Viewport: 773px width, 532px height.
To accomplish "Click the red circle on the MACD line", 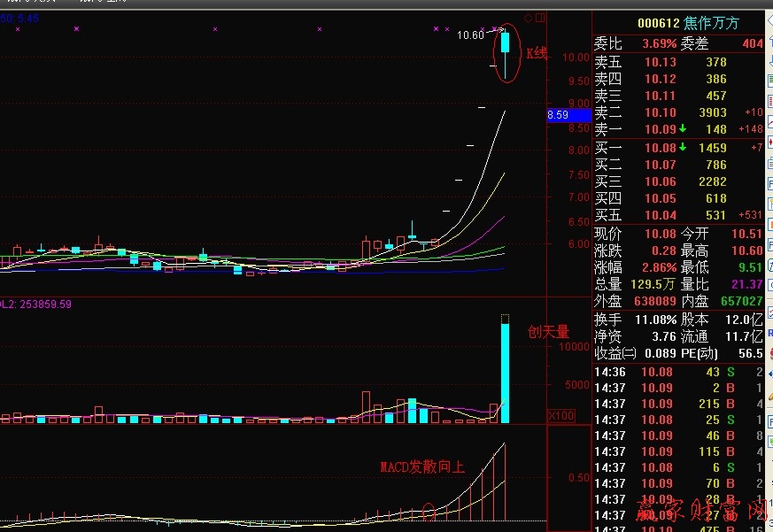I will (430, 511).
